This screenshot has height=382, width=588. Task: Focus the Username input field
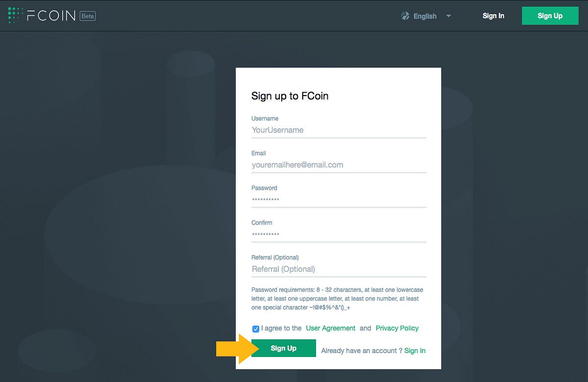[x=339, y=130]
